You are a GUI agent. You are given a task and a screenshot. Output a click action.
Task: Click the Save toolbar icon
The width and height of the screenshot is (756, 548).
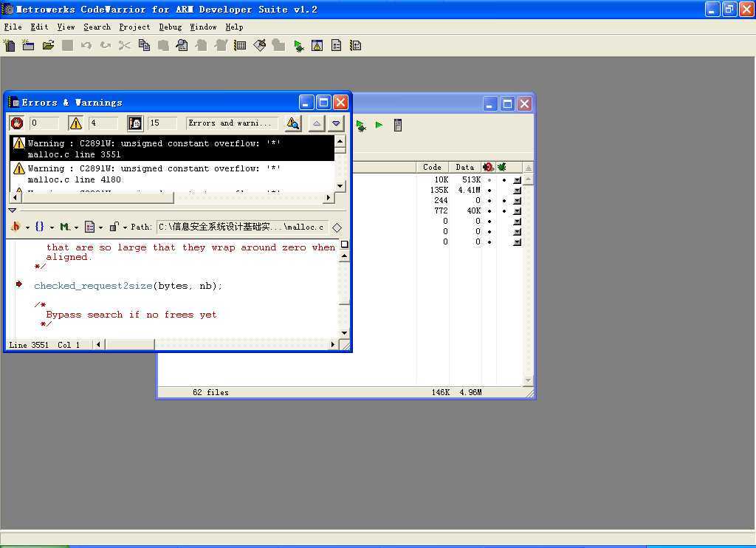click(67, 46)
